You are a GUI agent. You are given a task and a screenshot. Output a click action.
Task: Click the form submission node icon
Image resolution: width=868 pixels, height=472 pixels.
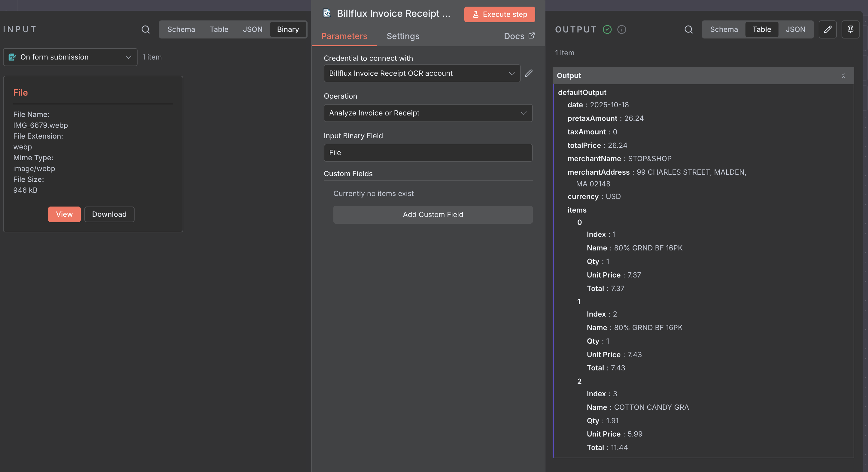[x=12, y=57]
